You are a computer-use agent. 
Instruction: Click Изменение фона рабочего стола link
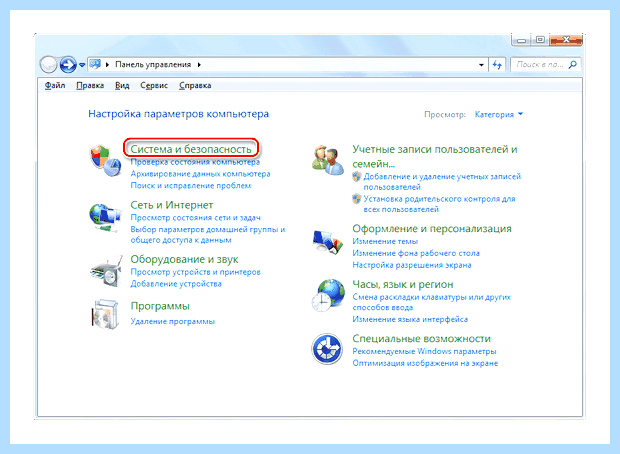416,253
